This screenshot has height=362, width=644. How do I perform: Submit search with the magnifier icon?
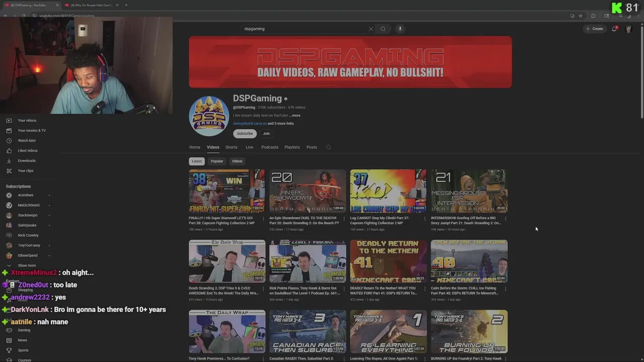[x=383, y=29]
